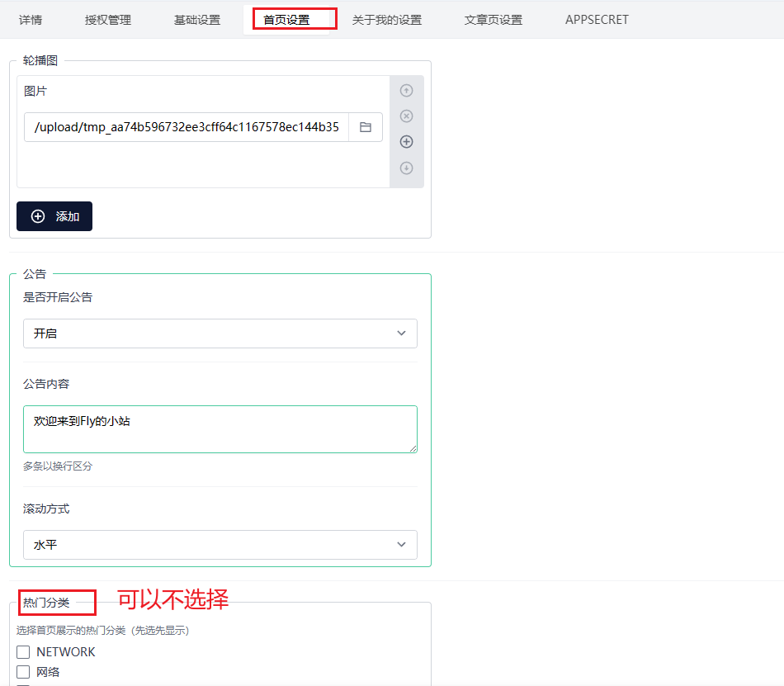Check the NETWORK category checkbox
Image resolution: width=784 pixels, height=686 pixels.
(x=23, y=652)
